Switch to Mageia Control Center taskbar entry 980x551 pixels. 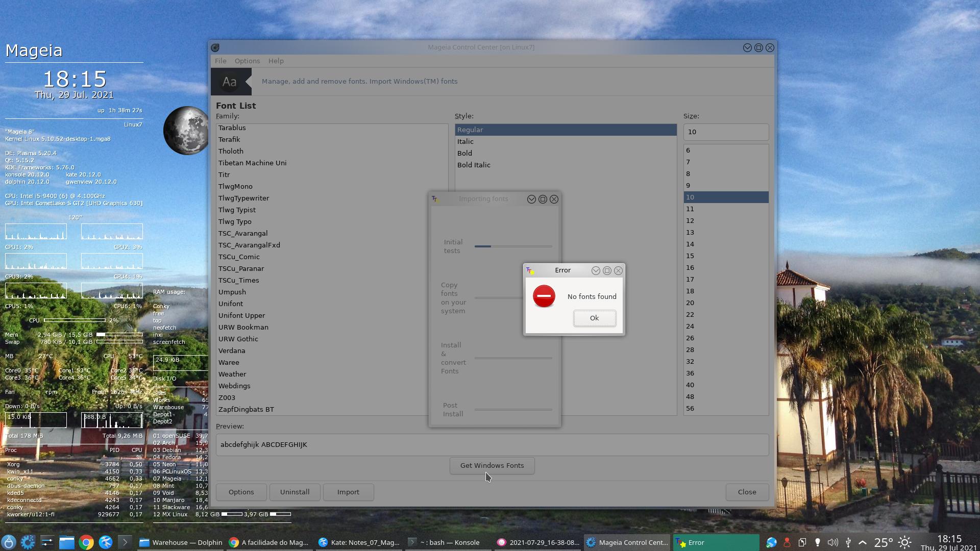(627, 542)
